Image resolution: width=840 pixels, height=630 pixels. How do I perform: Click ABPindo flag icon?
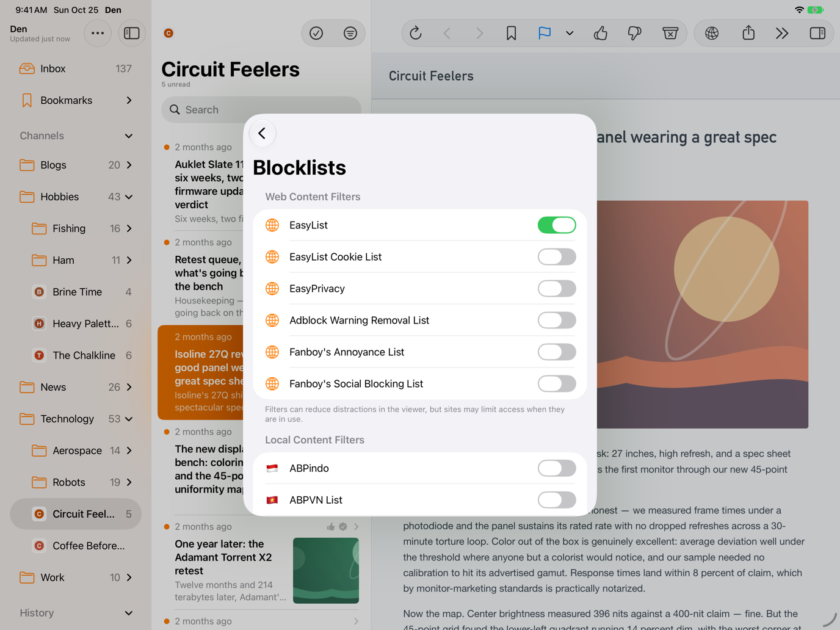point(272,468)
